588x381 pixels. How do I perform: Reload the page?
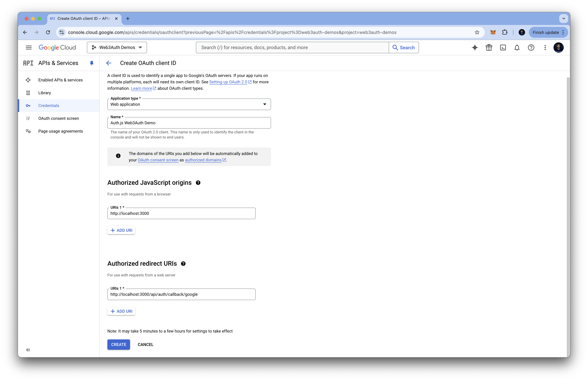(x=48, y=32)
